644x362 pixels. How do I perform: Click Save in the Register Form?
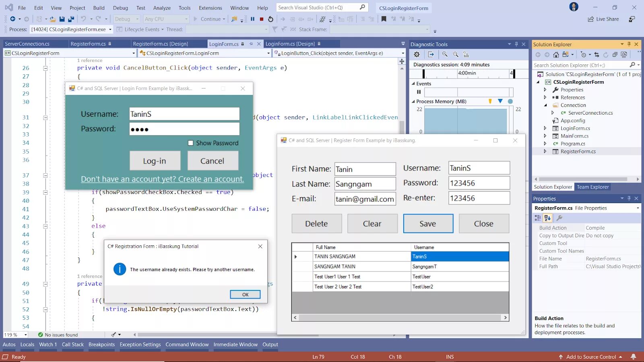tap(428, 224)
